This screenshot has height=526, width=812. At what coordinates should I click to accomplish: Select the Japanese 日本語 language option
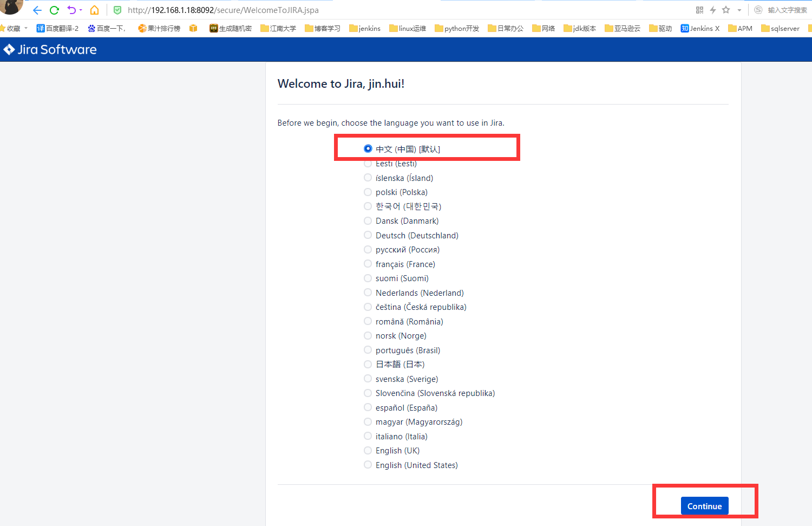(x=368, y=364)
